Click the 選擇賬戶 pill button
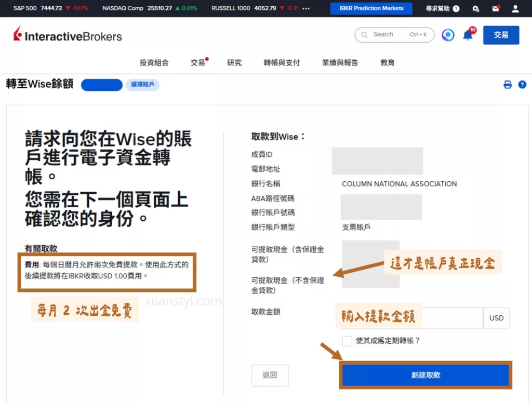Screen dimensions: 532x402 pos(142,85)
